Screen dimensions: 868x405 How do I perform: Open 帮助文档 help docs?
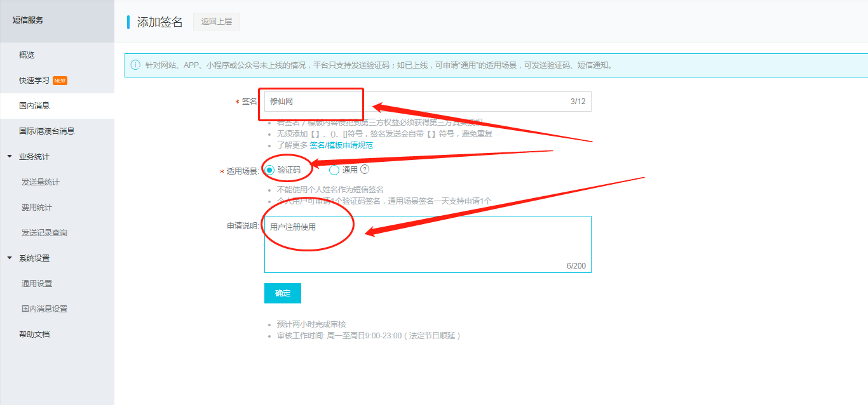point(34,335)
